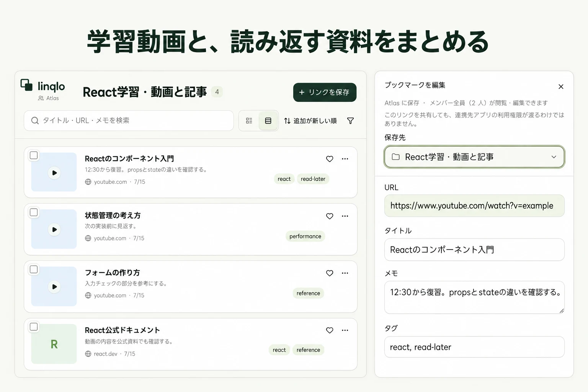Click the react tag on React公式ドキュメント
The width and height of the screenshot is (588, 392).
tap(279, 350)
